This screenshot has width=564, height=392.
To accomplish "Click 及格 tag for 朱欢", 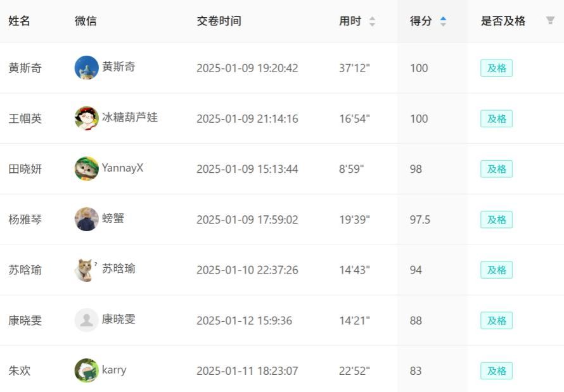I will tap(496, 371).
